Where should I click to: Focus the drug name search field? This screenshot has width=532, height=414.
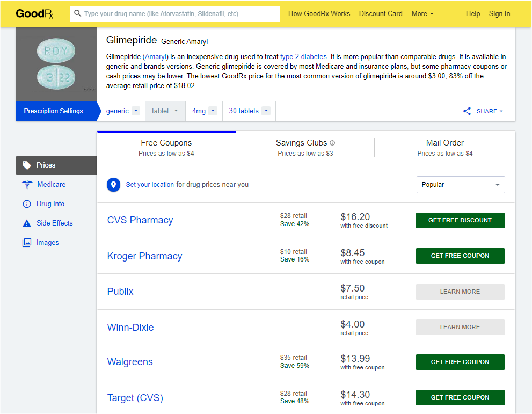(x=175, y=14)
